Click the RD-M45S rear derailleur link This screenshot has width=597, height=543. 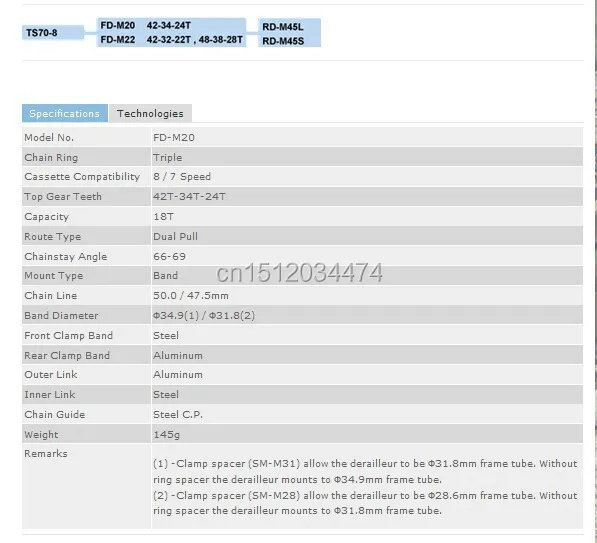point(283,41)
